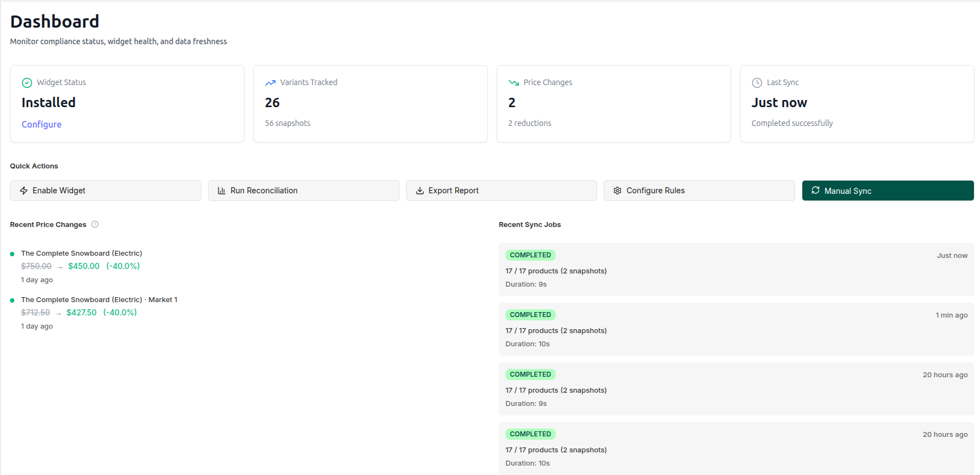980x475 pixels.
Task: Click the $427.50 new price value
Action: pyautogui.click(x=82, y=313)
